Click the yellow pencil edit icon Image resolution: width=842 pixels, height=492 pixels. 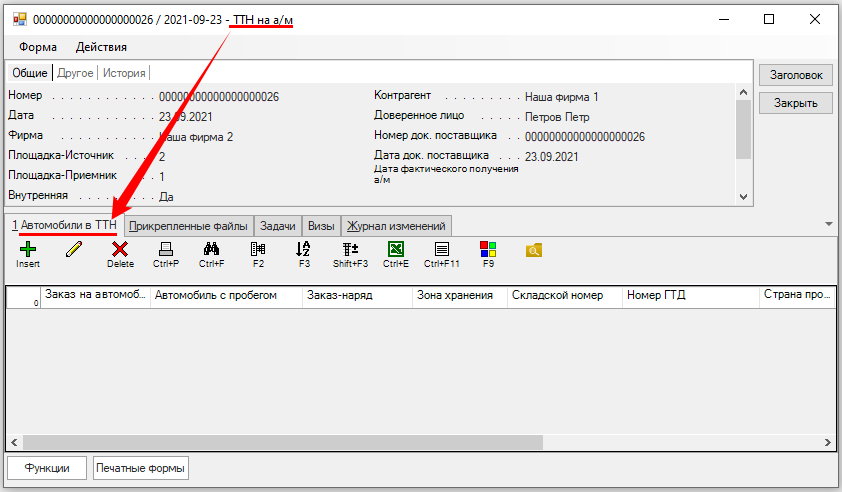pyautogui.click(x=74, y=250)
